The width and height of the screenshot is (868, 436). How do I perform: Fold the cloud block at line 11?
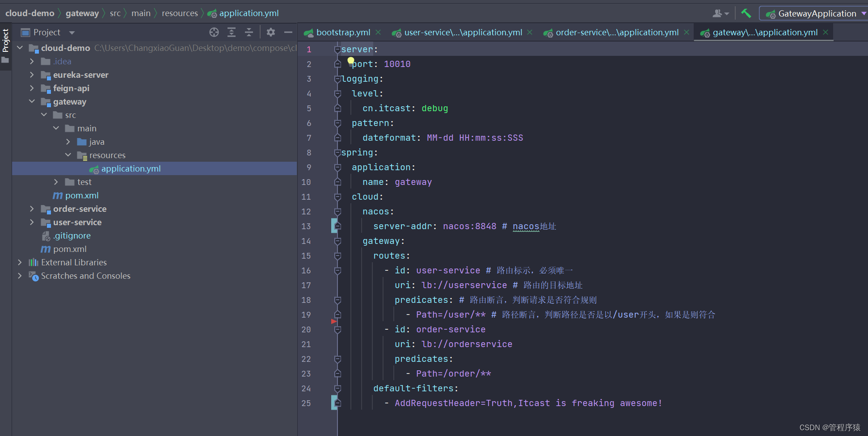(x=337, y=197)
